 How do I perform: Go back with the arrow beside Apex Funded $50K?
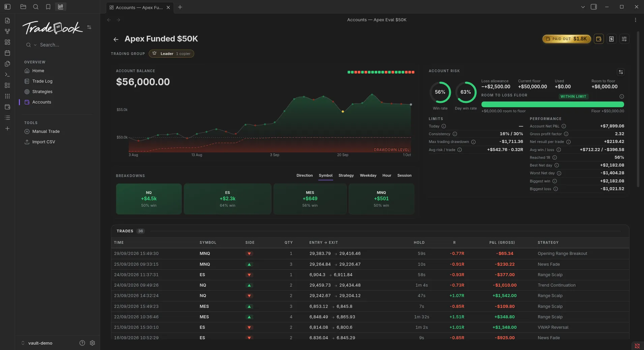tap(116, 39)
